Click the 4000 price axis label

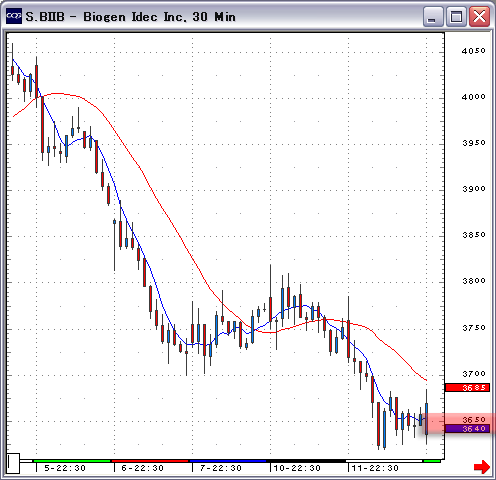tap(474, 97)
